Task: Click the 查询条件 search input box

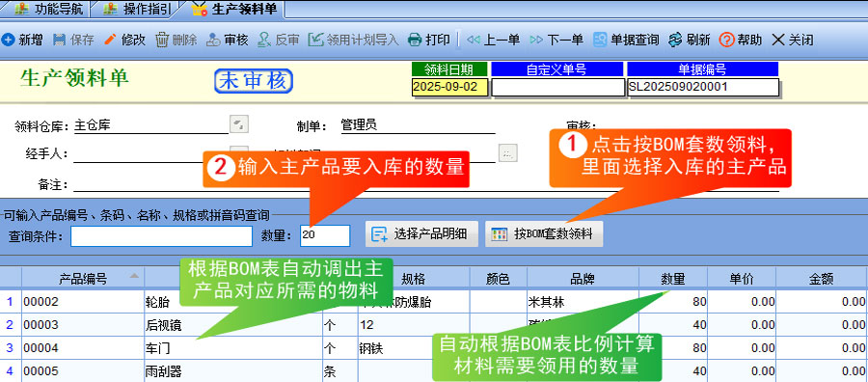Action: (x=162, y=235)
